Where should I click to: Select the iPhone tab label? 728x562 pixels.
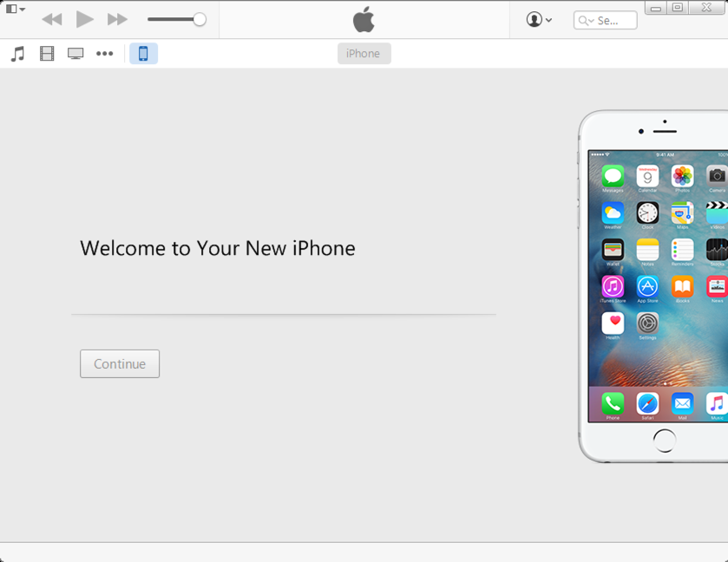364,54
